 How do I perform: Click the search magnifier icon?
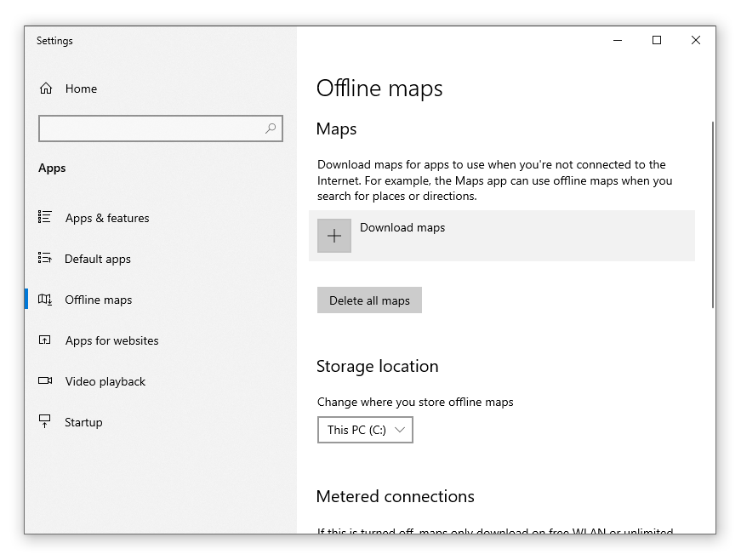pos(271,128)
